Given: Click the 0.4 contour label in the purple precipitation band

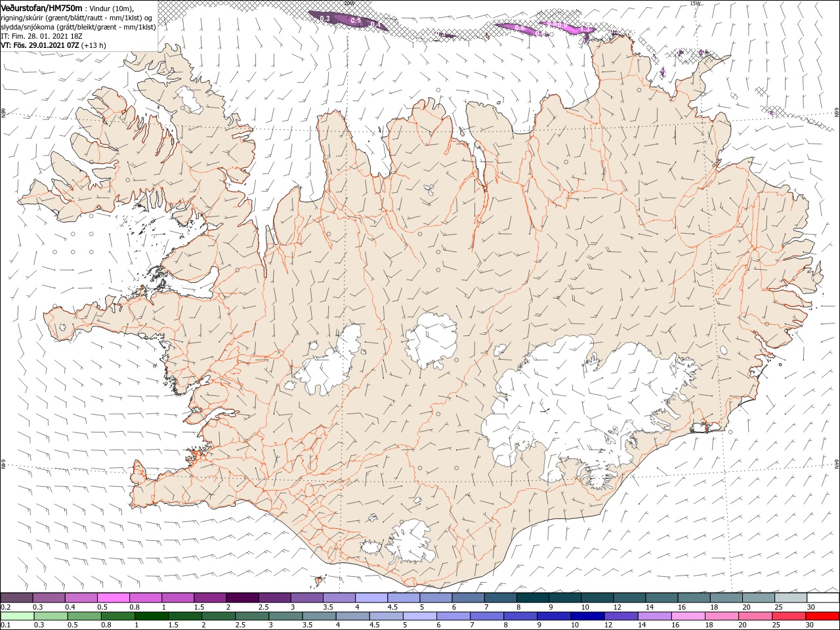Looking at the screenshot, I should (375, 24).
